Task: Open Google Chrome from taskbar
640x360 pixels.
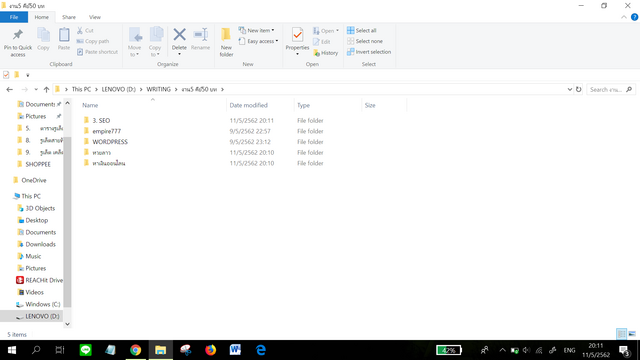Action: [x=136, y=350]
